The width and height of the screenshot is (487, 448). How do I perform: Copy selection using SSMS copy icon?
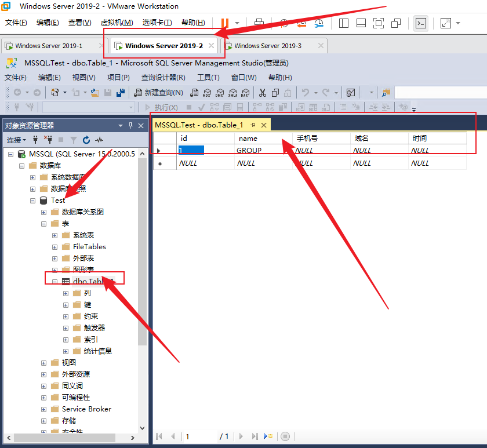(275, 93)
